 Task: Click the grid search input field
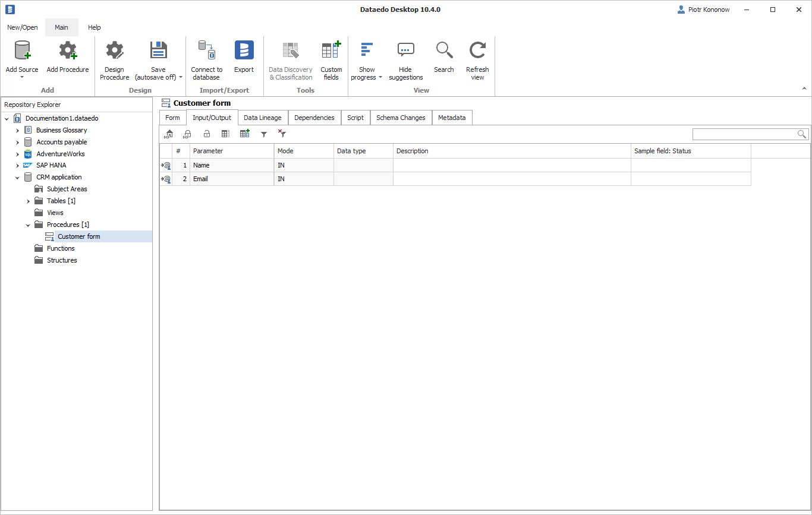click(744, 134)
